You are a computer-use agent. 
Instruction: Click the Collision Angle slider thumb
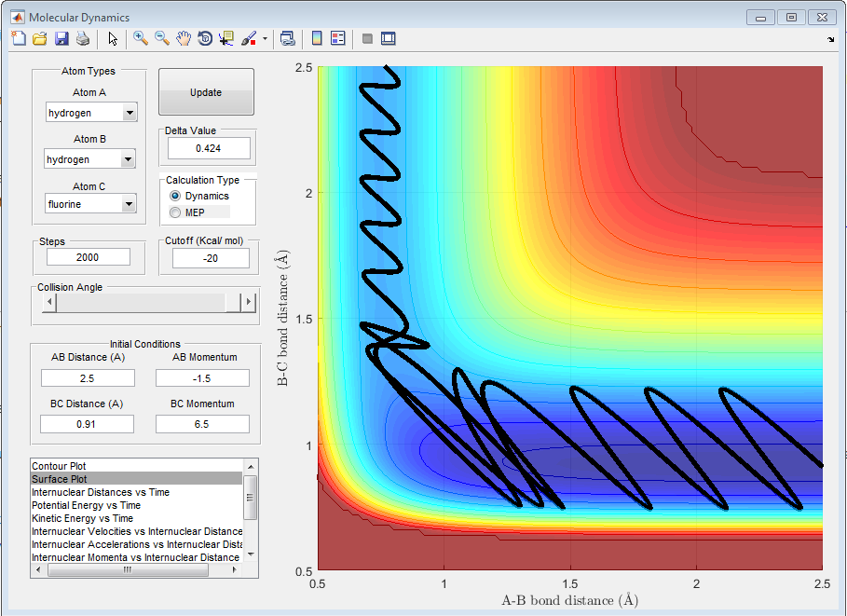click(x=233, y=302)
